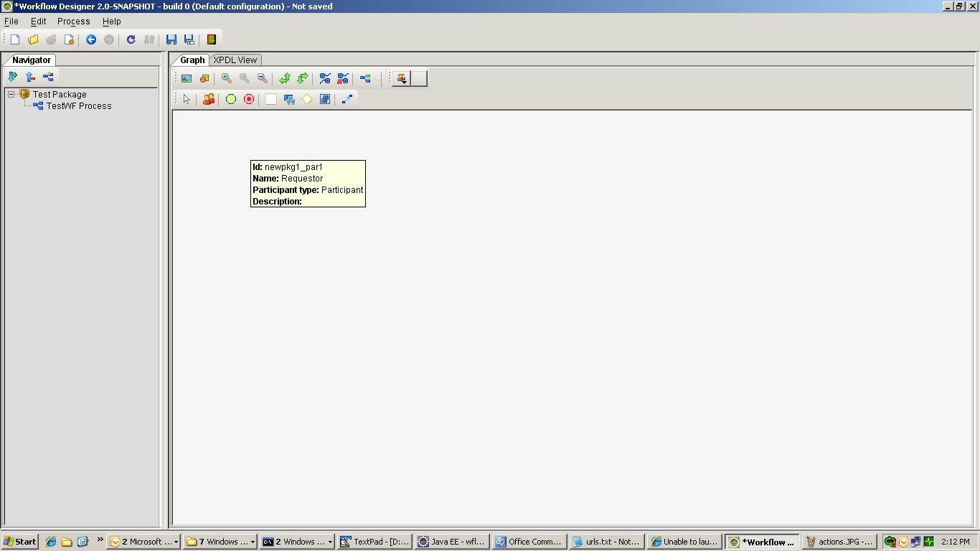Viewport: 980px width, 551px height.
Task: Open a package with the folder icon
Action: pos(33,39)
